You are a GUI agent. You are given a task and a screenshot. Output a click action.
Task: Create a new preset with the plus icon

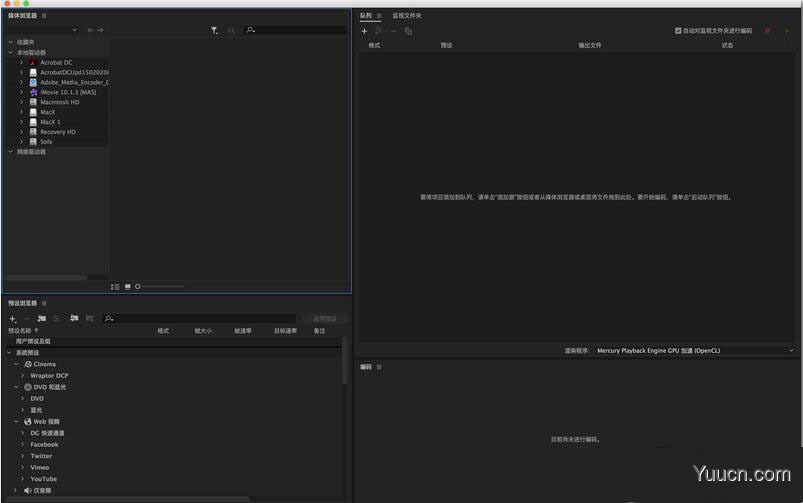[13, 319]
